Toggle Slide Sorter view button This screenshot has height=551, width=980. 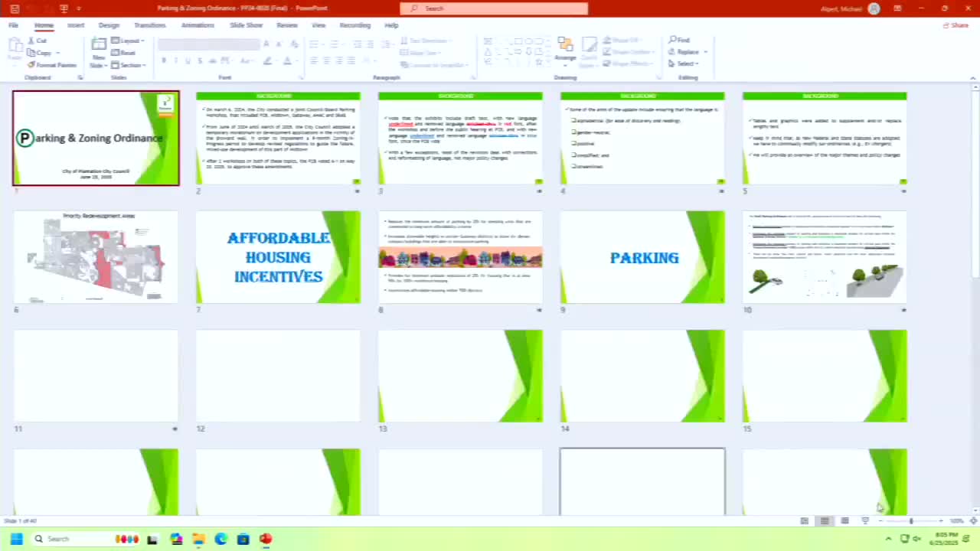tap(825, 521)
